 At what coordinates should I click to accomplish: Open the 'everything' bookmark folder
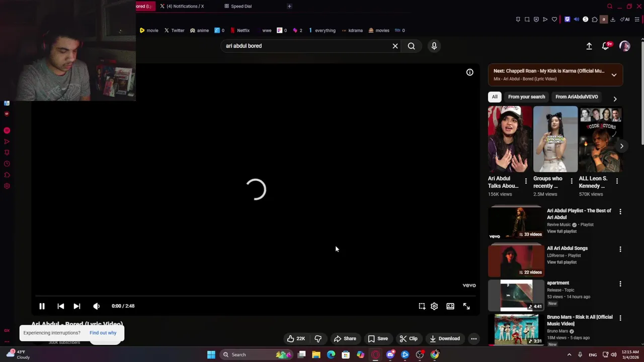322,30
